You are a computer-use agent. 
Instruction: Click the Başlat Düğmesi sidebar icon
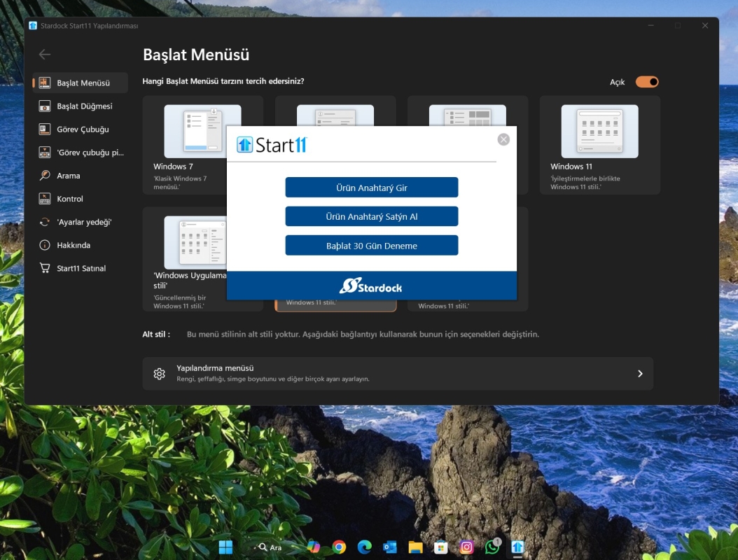coord(45,106)
